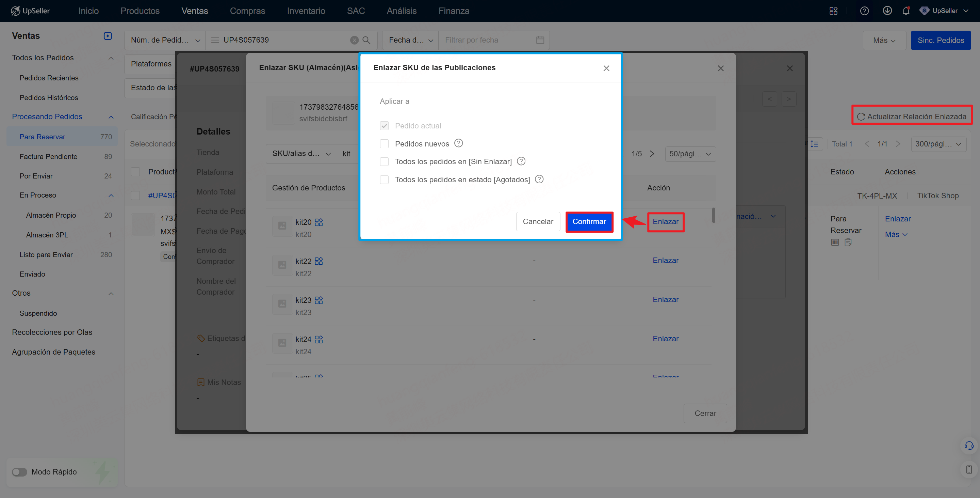Screen dimensions: 980x498
Task: Tick the Todos los pedidos en [Sin Enlazar] checkbox
Action: pyautogui.click(x=384, y=161)
